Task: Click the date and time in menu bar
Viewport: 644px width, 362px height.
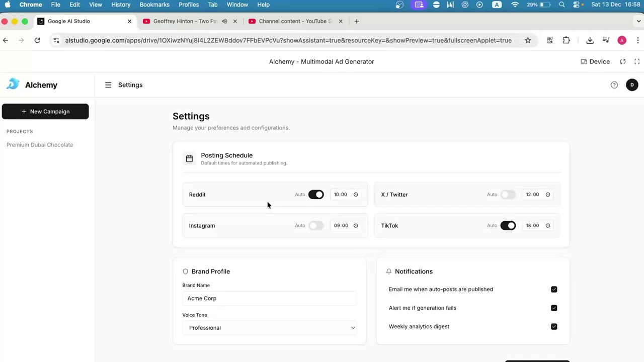Action: (x=616, y=5)
